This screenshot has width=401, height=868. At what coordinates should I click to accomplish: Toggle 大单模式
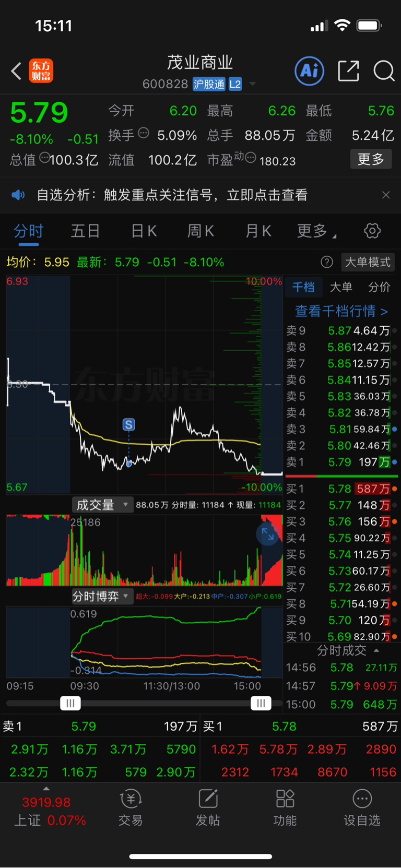[x=368, y=262]
